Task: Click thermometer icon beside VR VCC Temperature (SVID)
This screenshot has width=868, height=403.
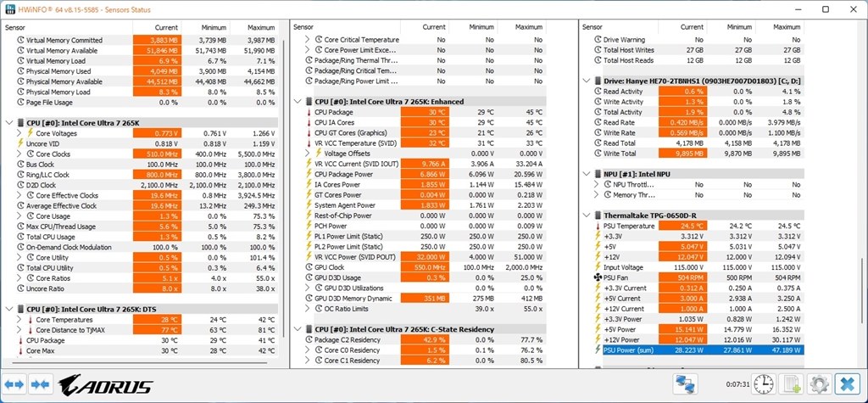Action: (309, 143)
